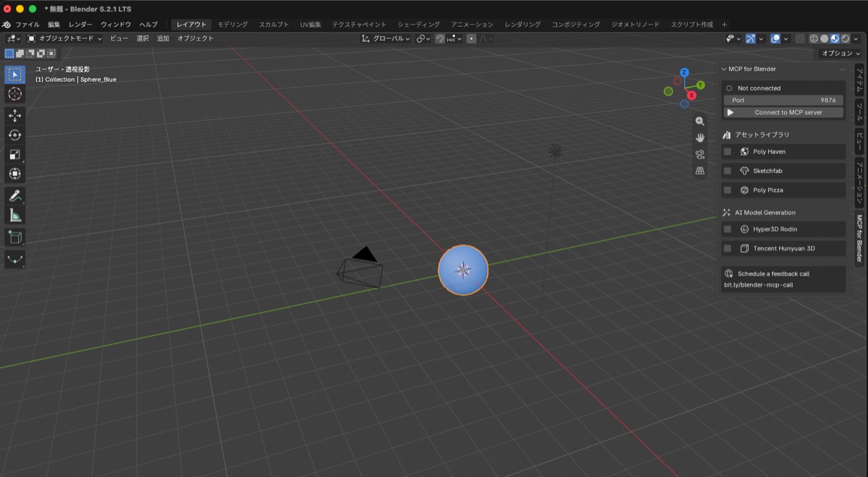Select the Annotate pencil tool

[14, 195]
